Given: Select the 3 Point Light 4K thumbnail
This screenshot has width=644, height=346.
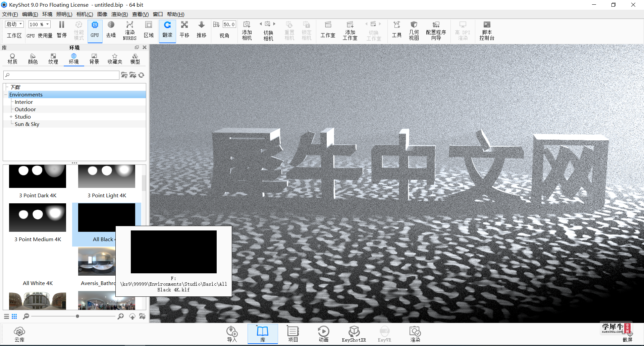Looking at the screenshot, I should point(107,176).
